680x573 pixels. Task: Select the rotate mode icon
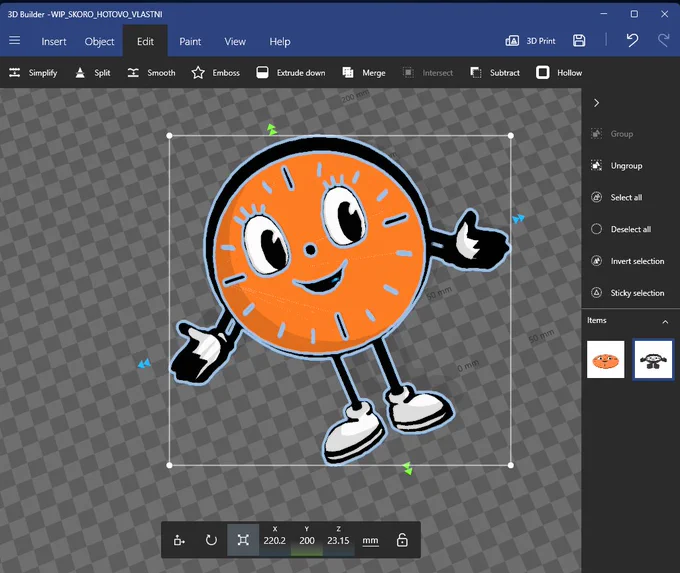(211, 540)
